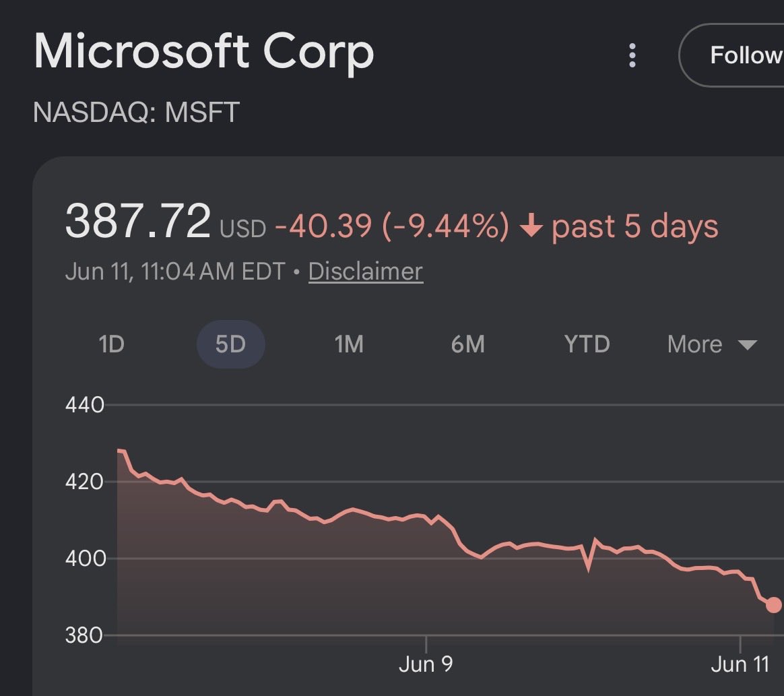Select the 5D time range

[230, 344]
